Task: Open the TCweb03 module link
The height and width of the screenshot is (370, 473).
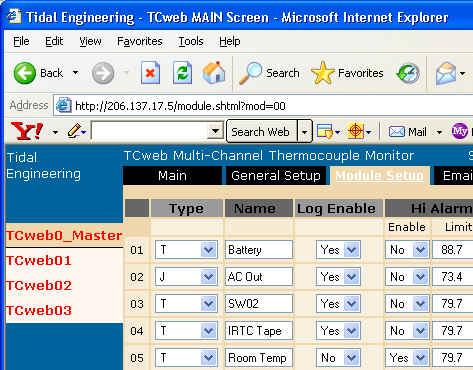Action: point(39,310)
